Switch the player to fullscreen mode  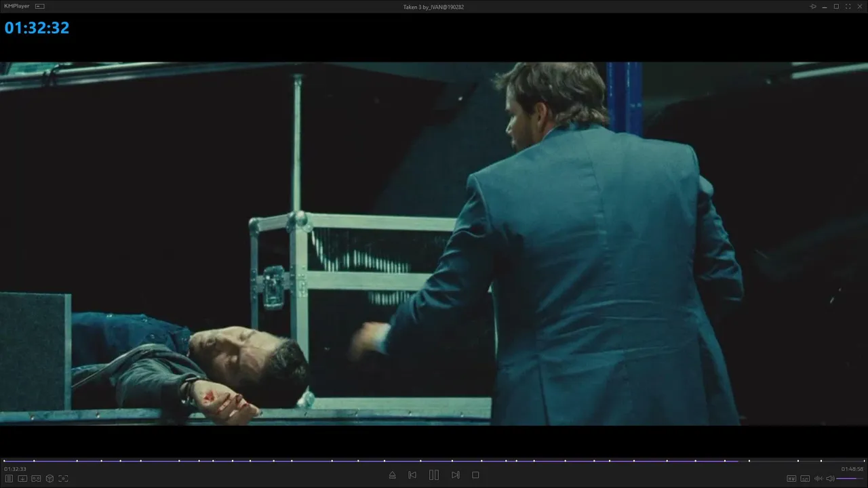(848, 6)
